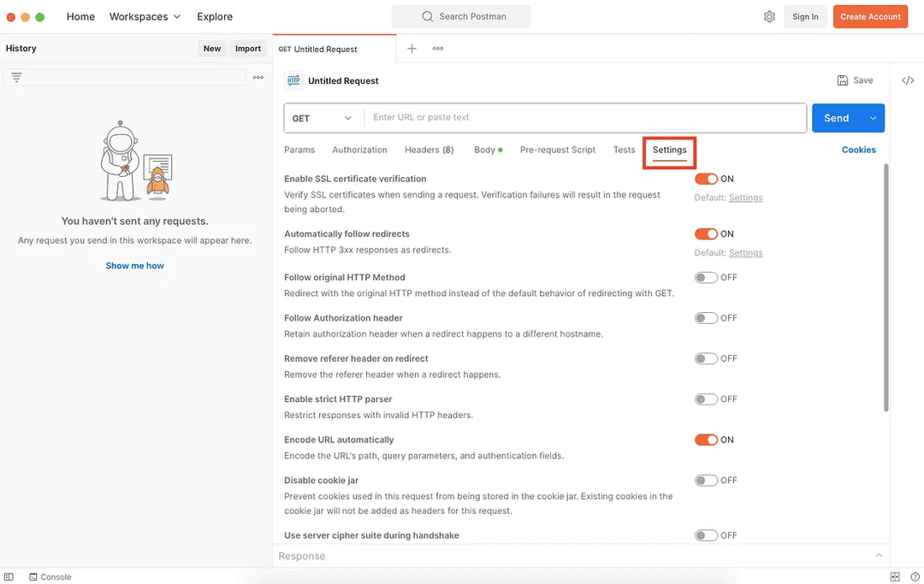Screen dimensions: 924x584
Task: Toggle Enable SSL certificate verification switch
Action: point(706,179)
